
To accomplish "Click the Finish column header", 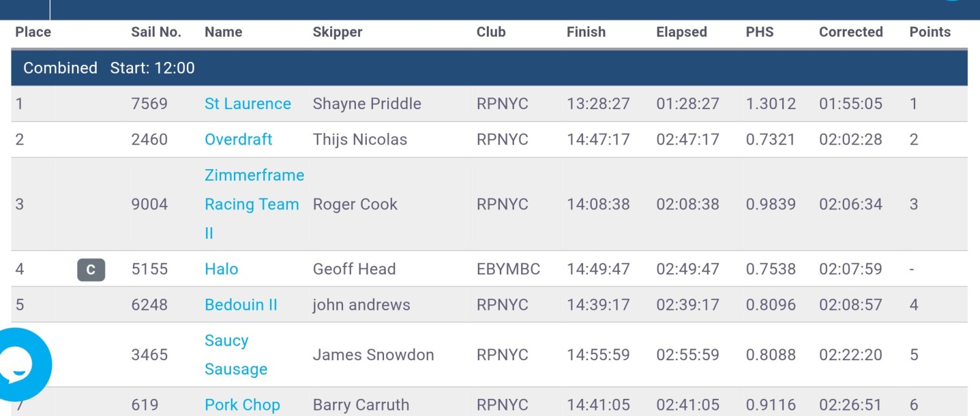I will tap(586, 32).
